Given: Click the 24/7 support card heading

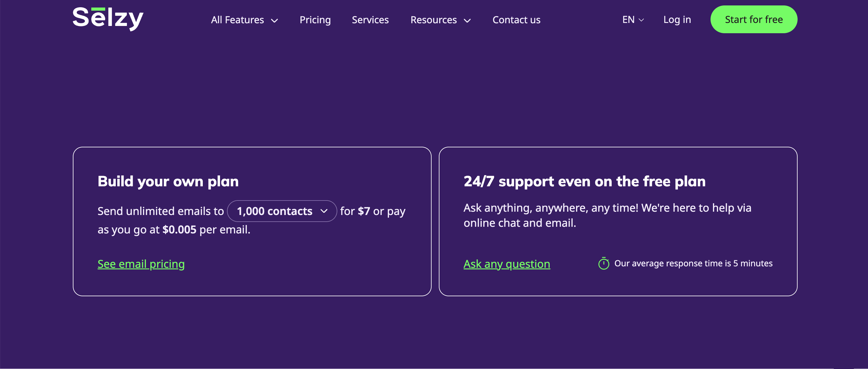Looking at the screenshot, I should [584, 181].
